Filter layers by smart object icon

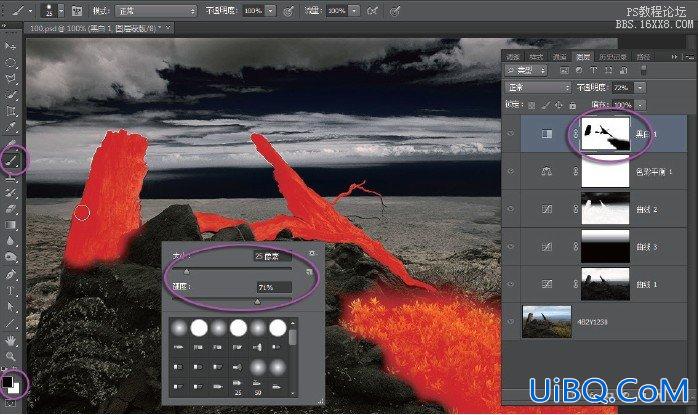click(623, 70)
